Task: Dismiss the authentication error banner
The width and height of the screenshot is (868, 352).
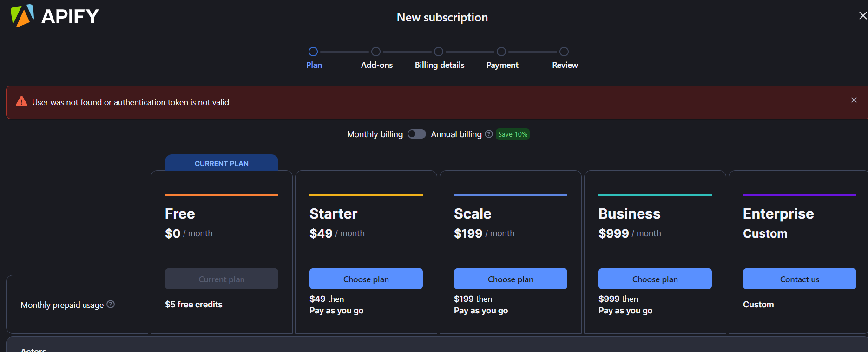Action: click(x=854, y=100)
